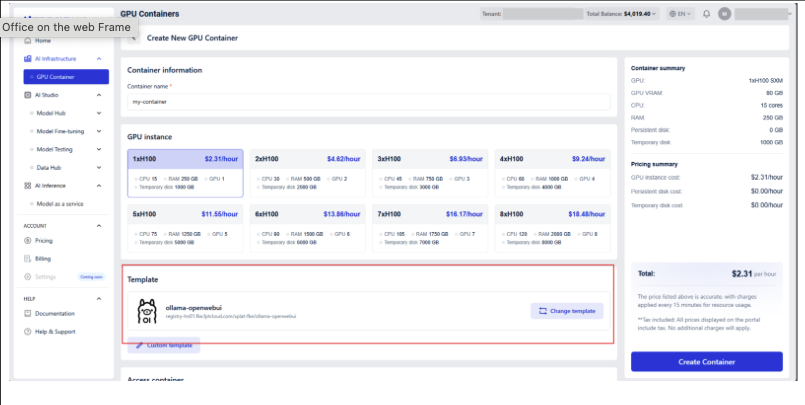Click the Change template button
This screenshot has height=405, width=805.
[x=567, y=311]
